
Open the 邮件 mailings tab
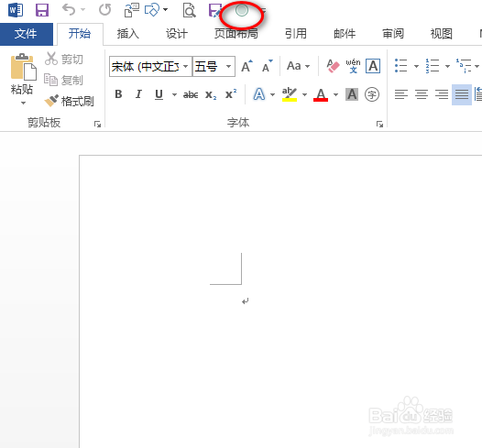point(345,34)
